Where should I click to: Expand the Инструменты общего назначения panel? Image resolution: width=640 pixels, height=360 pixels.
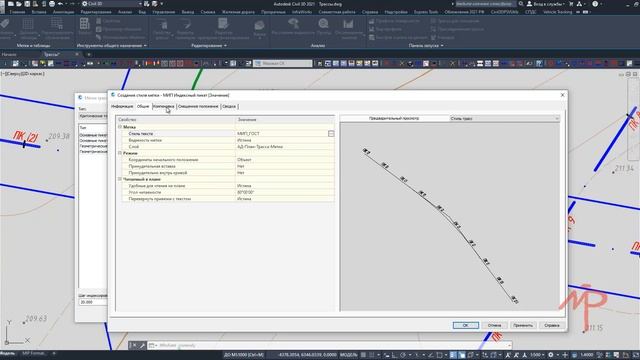click(111, 46)
